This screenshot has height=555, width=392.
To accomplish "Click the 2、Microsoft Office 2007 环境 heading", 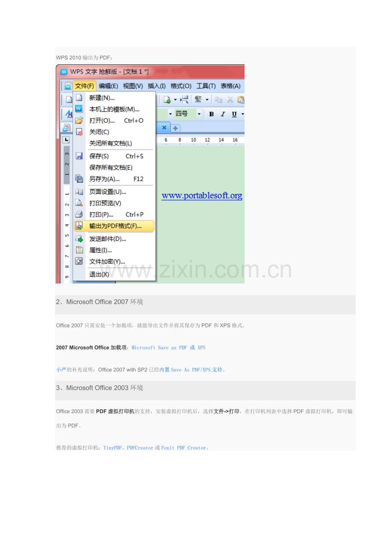I will pyautogui.click(x=100, y=302).
